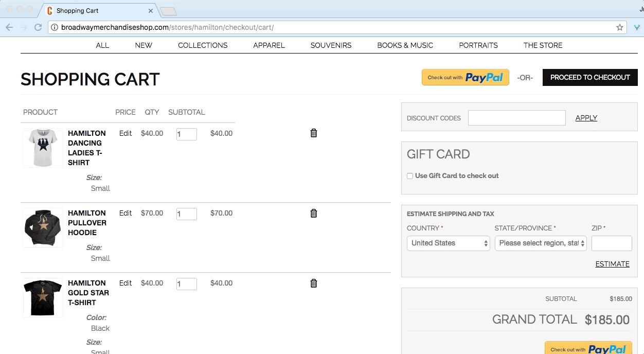
Task: Go back using the browser back arrow
Action: 9,27
